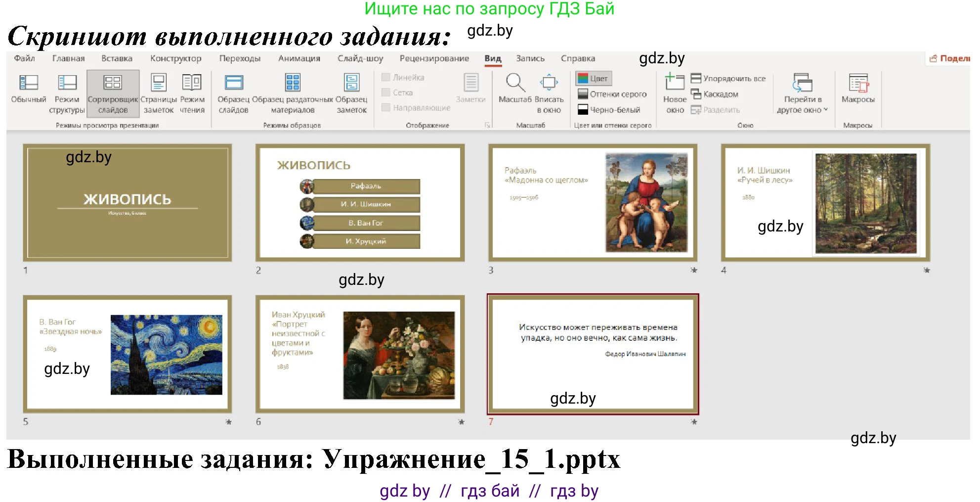
Task: Switch to the Анимация ribbon tab
Action: point(299,58)
